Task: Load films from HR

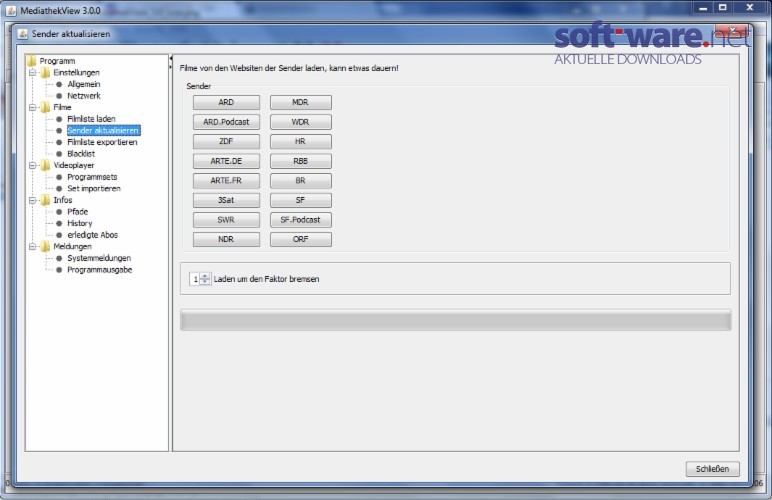Action: (300, 141)
